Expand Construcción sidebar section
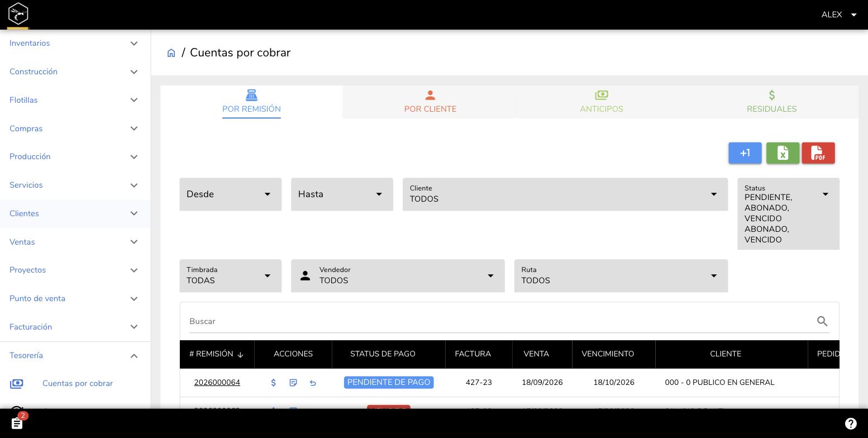Image resolution: width=868 pixels, height=438 pixels. 75,72
